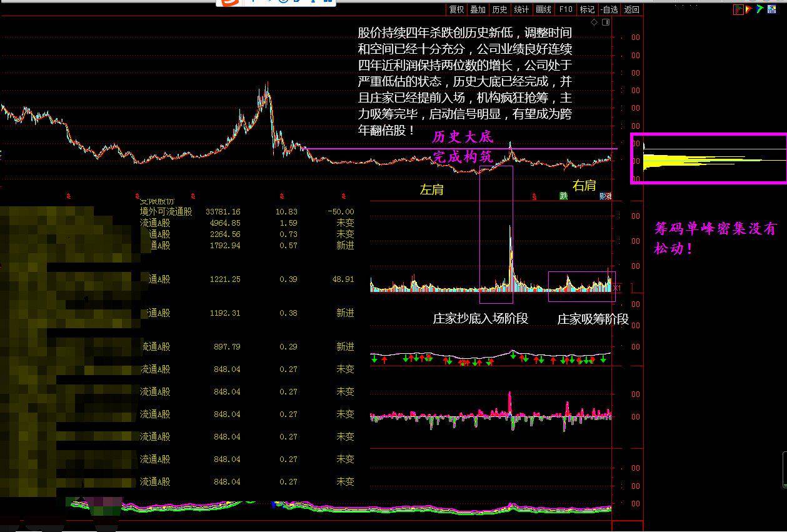Toggle the side panel icon beside the diamond
The height and width of the screenshot is (532, 787).
coord(605,23)
